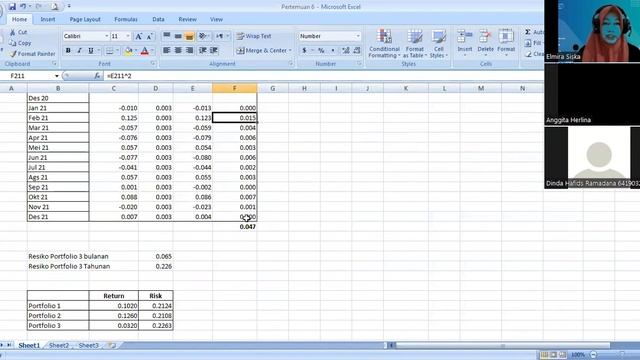Click the horizontal scrollbar at the bottom
The height and width of the screenshot is (360, 640).
tap(503, 345)
